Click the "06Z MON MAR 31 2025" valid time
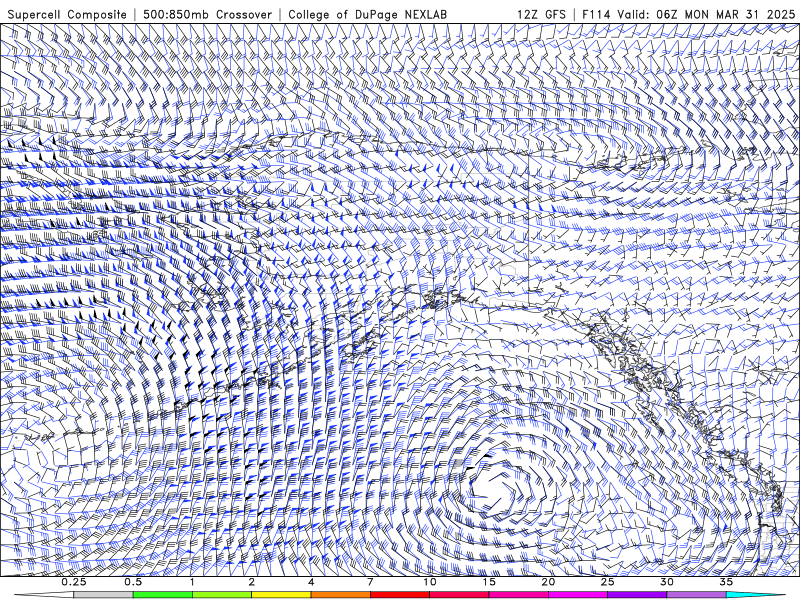 726,14
